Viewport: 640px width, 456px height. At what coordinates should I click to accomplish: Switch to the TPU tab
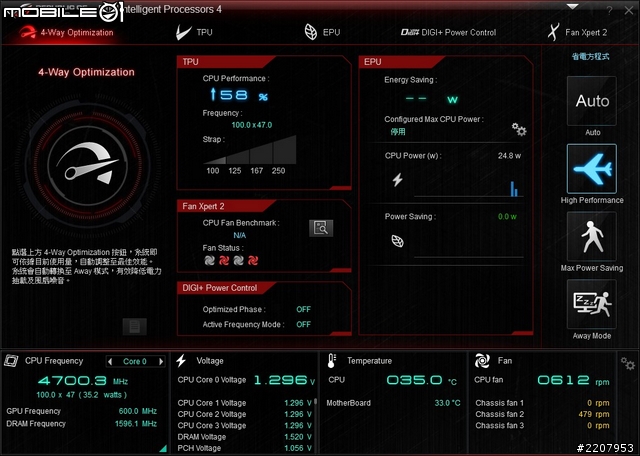pyautogui.click(x=194, y=32)
